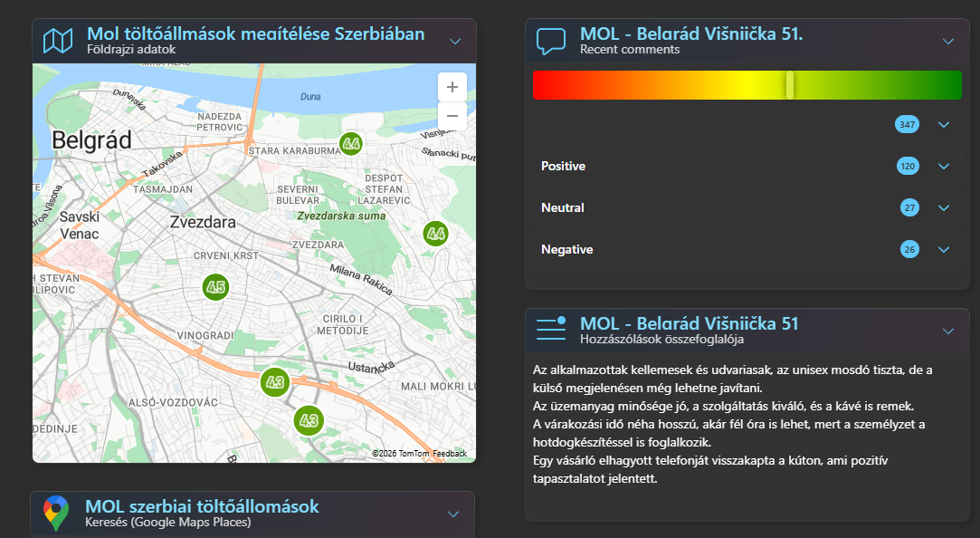Select the 4.3 marker below Ustanicka
980x538 pixels.
click(309, 420)
